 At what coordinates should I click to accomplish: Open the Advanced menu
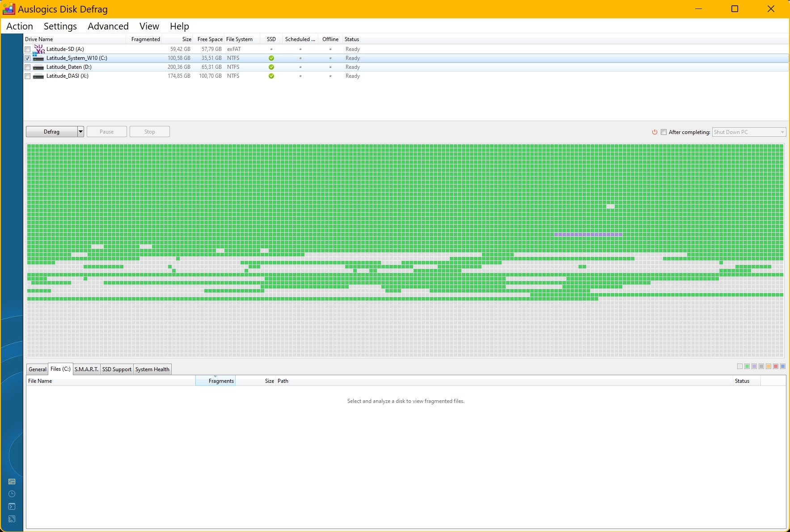pos(108,26)
